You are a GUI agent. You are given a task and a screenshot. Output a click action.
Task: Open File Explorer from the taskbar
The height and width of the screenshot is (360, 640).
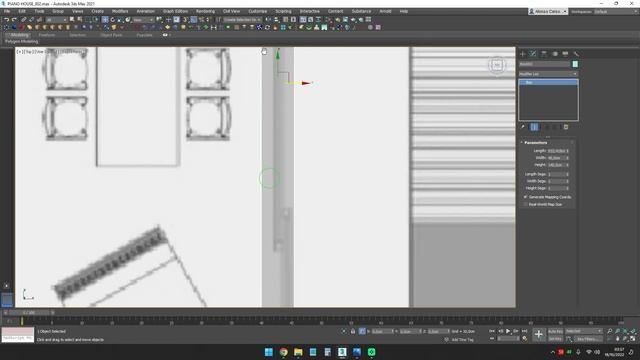point(298,352)
